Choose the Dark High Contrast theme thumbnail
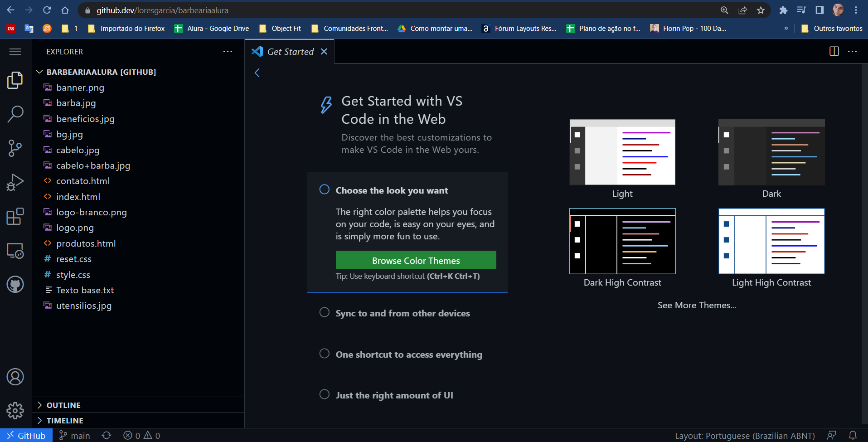Image resolution: width=868 pixels, height=442 pixels. point(622,241)
